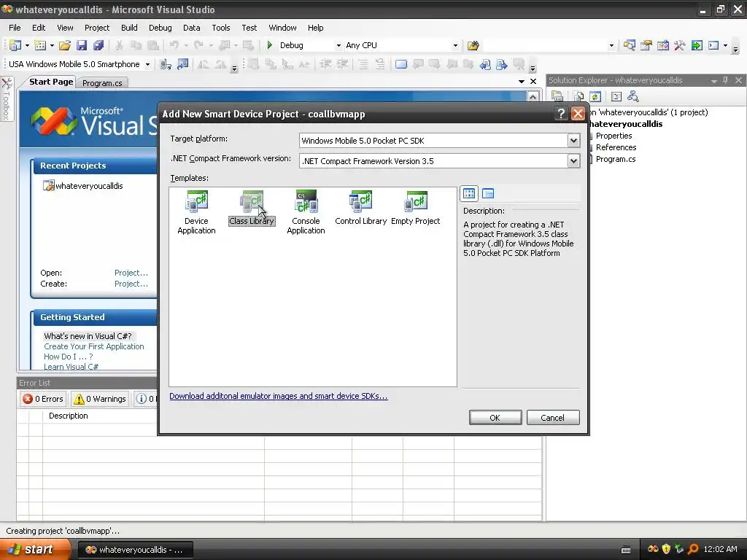Screen dimensions: 747x560
Task: Open the Debug configuration dropdown
Action: click(338, 46)
